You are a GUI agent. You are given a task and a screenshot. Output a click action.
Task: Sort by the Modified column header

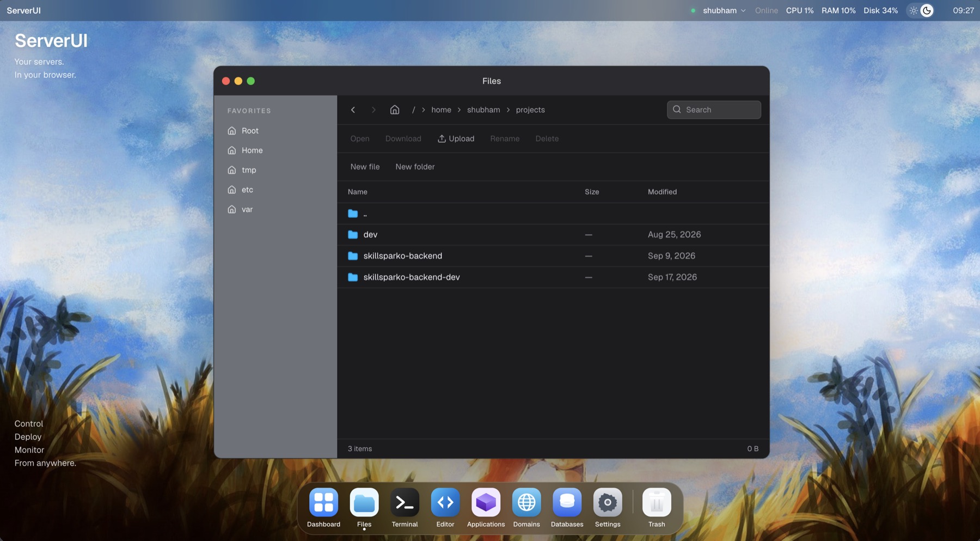click(662, 192)
